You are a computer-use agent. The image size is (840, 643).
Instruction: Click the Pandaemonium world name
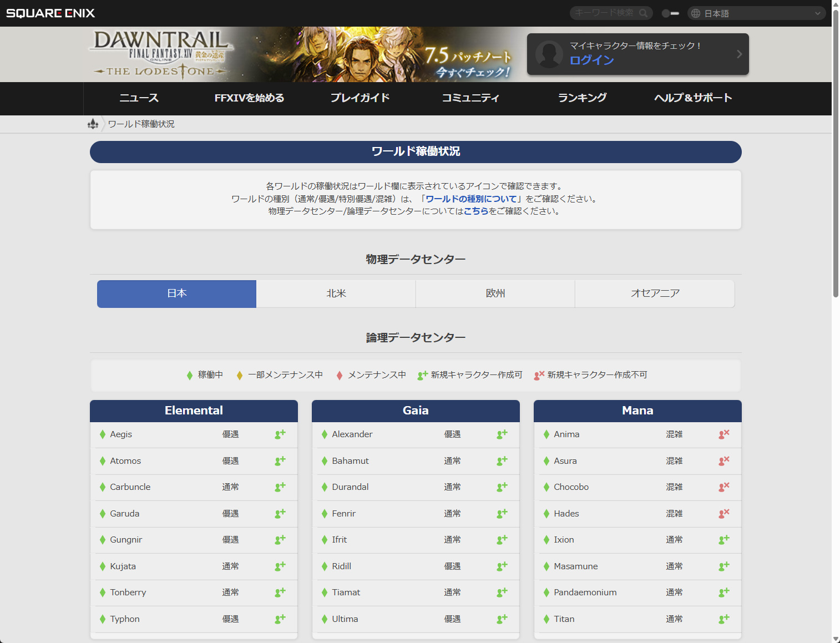pos(585,593)
